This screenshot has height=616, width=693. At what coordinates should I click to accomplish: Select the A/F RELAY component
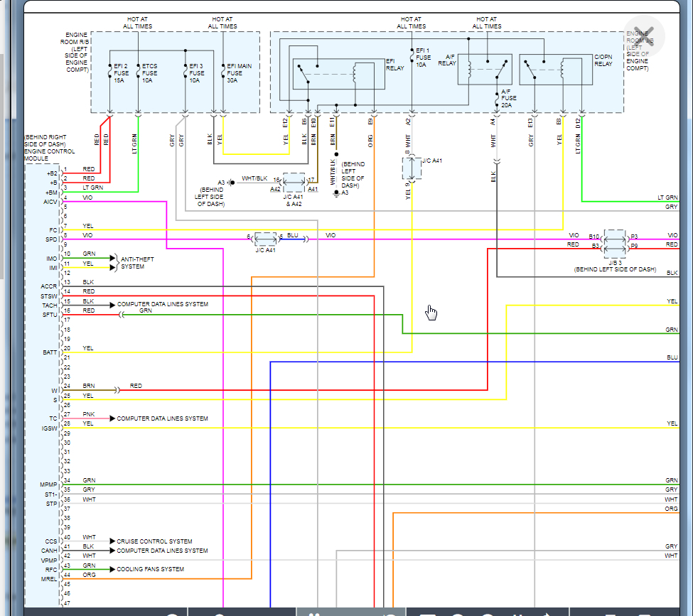(487, 67)
